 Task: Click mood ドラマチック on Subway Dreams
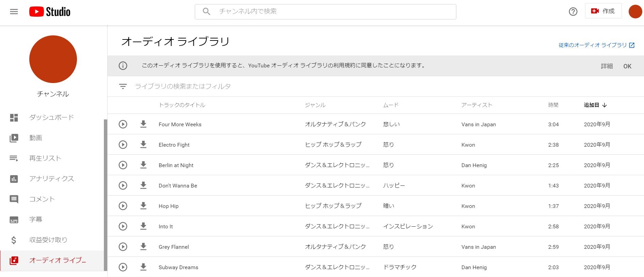(x=400, y=267)
